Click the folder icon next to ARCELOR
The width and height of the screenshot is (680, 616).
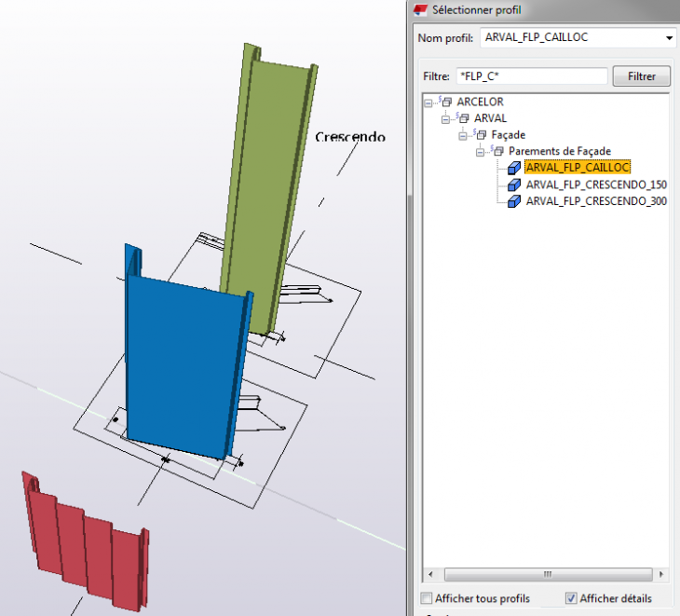click(447, 102)
